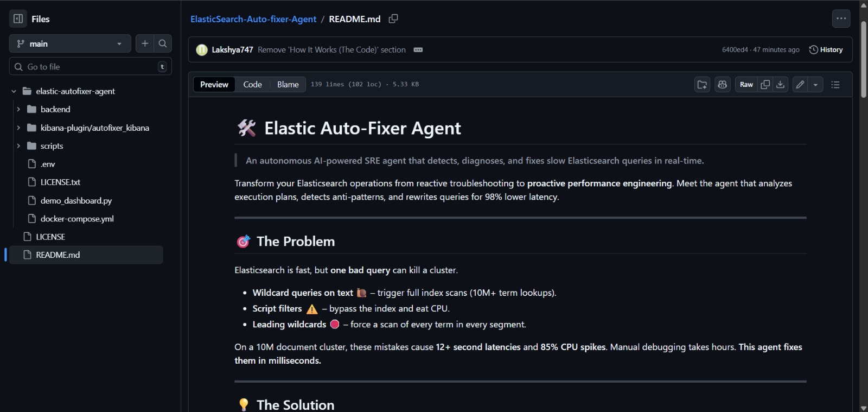
Task: Open LICENSE.txt in file tree
Action: 60,182
